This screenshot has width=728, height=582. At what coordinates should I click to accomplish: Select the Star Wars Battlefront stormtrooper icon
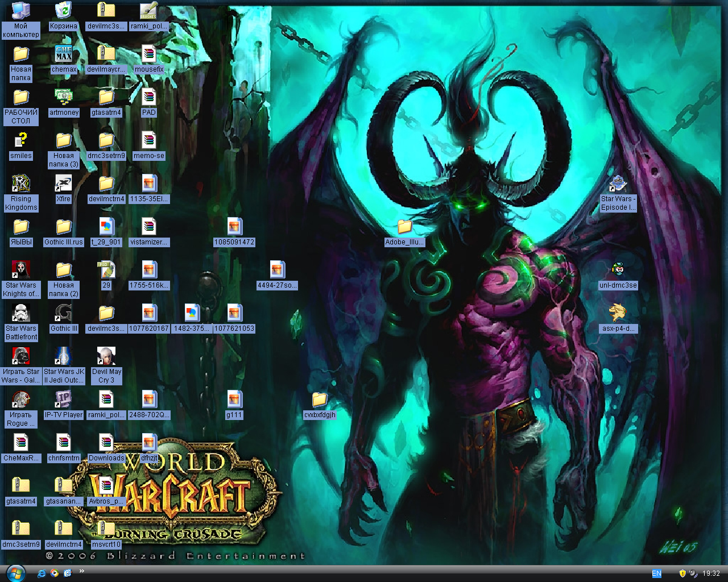coord(21,313)
